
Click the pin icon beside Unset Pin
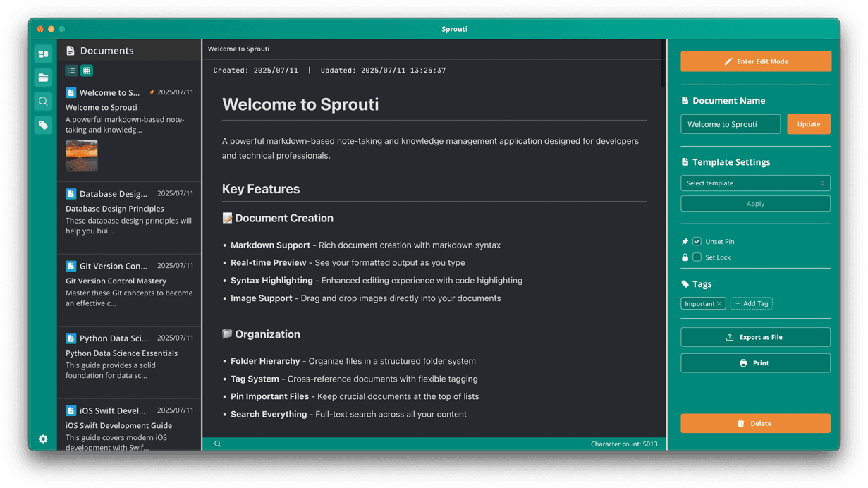click(x=685, y=241)
